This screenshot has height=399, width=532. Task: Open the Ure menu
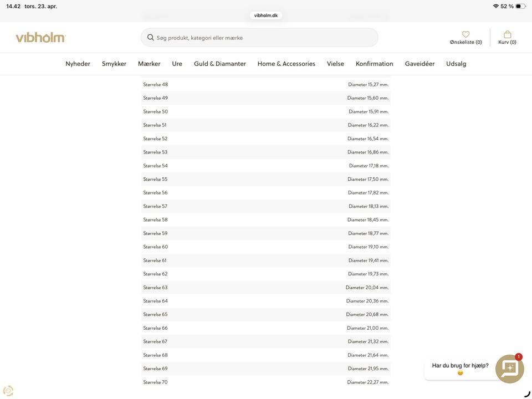pos(177,64)
